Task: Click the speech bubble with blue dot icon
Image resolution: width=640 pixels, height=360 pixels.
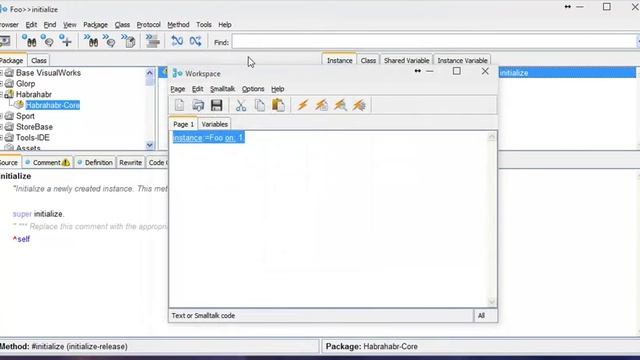Action: 47,41
